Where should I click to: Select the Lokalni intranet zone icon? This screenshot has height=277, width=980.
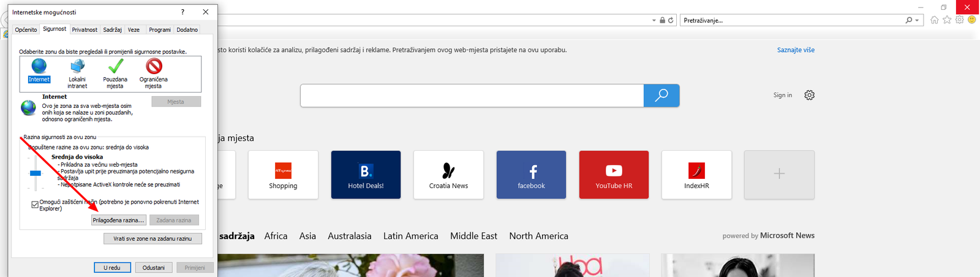[77, 66]
